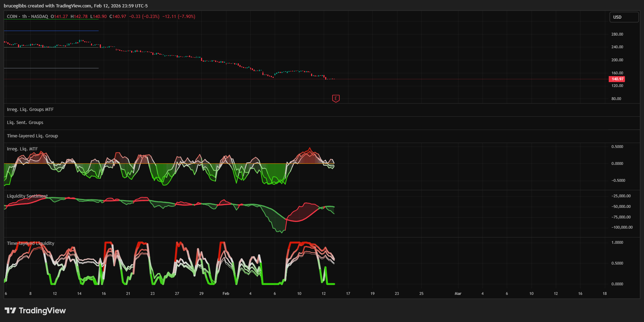Open the USD currency selector
Viewport: 644px width, 322px height.
[x=624, y=17]
